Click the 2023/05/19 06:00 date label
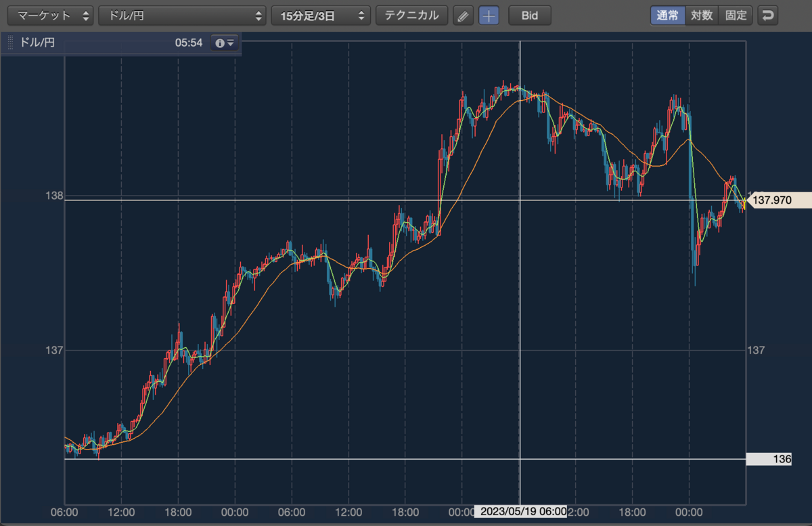The height and width of the screenshot is (526, 812). coord(520,512)
